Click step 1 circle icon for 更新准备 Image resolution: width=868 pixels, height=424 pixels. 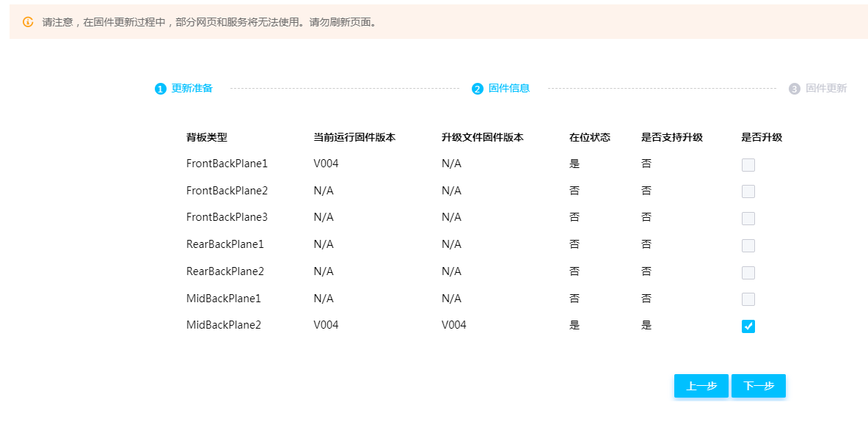coord(161,89)
